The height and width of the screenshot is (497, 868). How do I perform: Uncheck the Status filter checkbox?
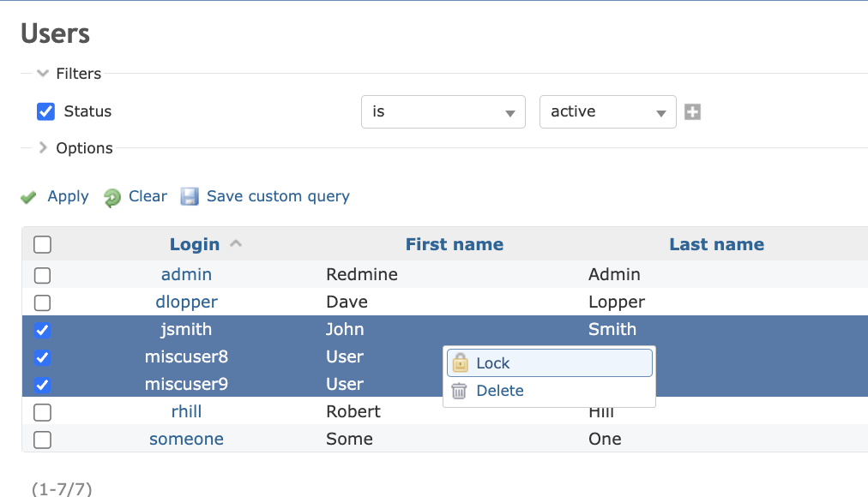(45, 111)
